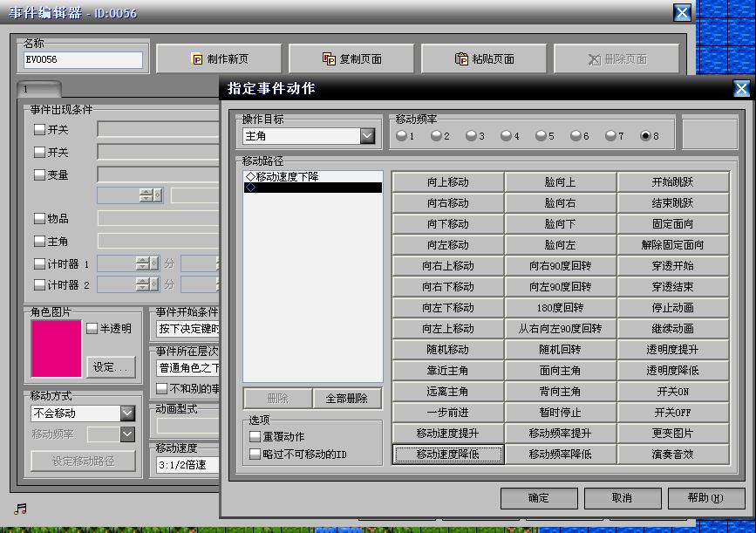756x533 pixels.
Task: Click the 移动速度降低 command button
Action: click(448, 454)
